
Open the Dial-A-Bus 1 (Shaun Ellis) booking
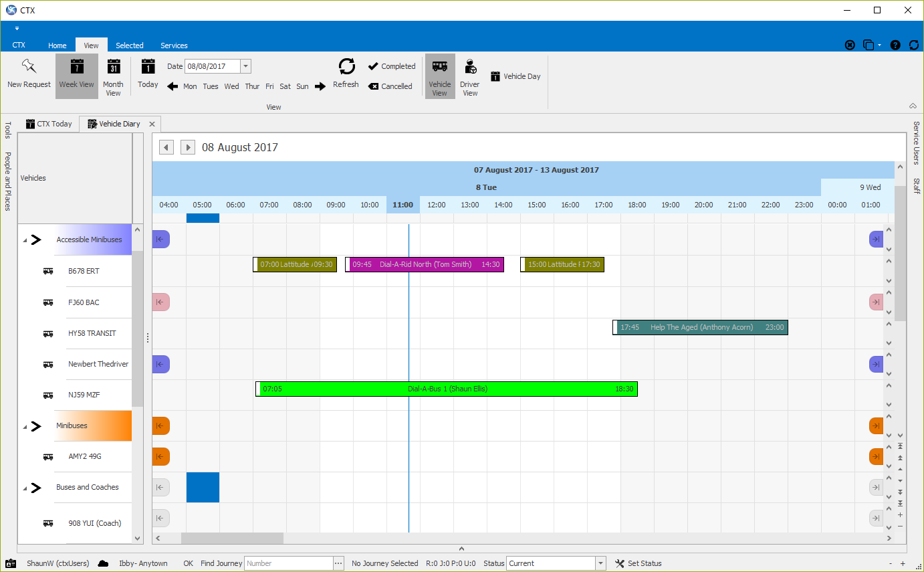pyautogui.click(x=447, y=389)
